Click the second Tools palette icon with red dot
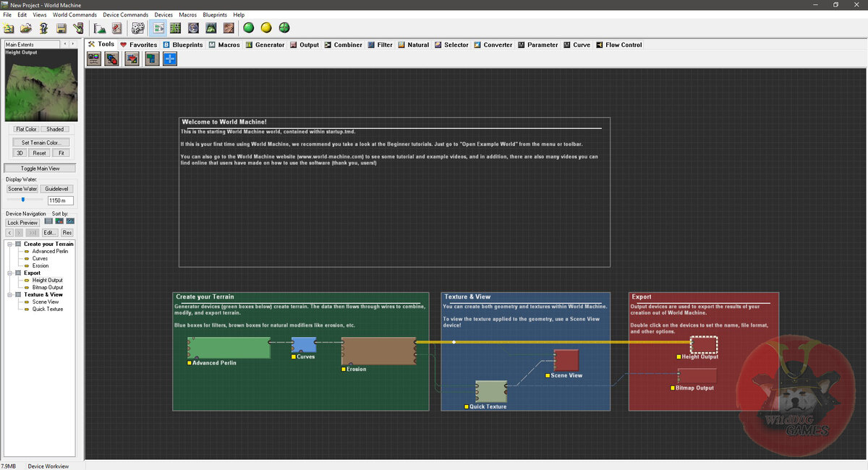The height and width of the screenshot is (470, 868). pos(113,59)
